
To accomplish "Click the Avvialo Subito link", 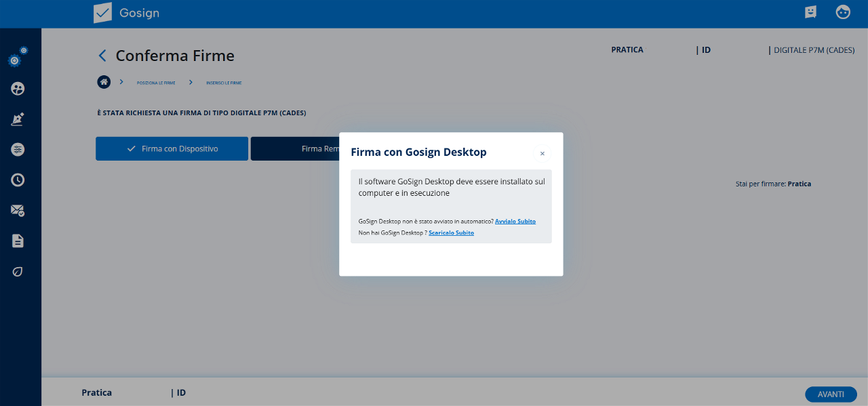I will [x=515, y=222].
